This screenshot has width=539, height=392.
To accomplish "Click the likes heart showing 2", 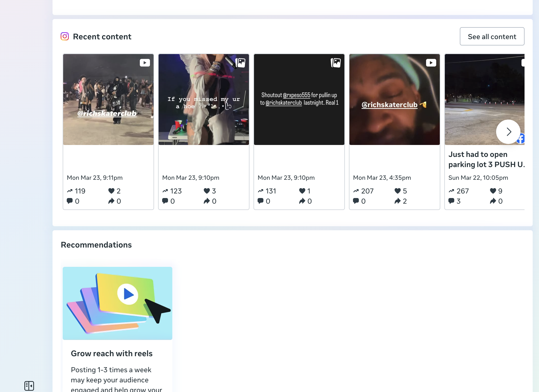I will (x=111, y=191).
